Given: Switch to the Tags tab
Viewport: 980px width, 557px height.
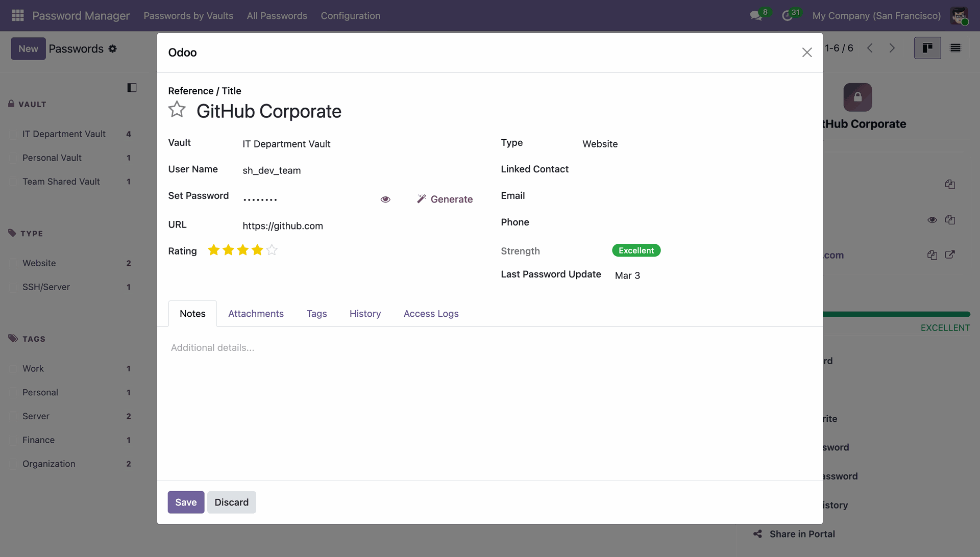Looking at the screenshot, I should (316, 314).
